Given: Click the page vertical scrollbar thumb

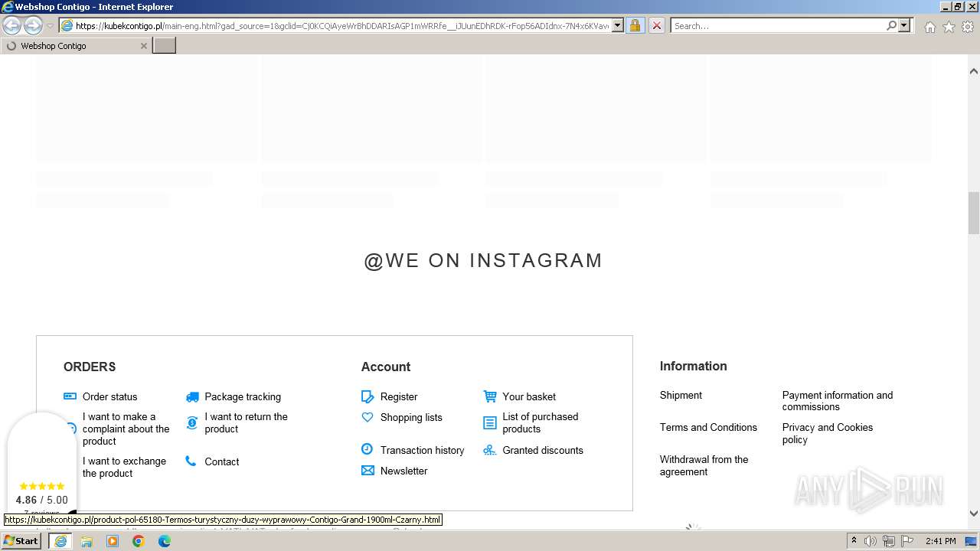Looking at the screenshot, I should 974,213.
